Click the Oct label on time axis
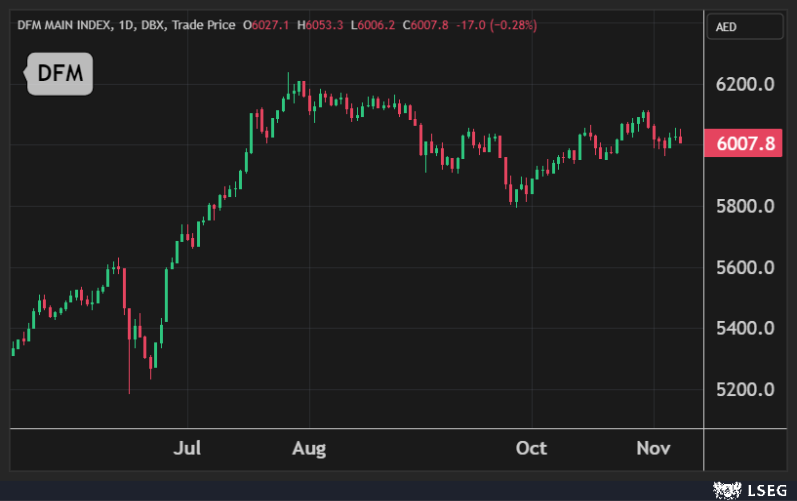Screen dimensions: 797x501 pos(531,447)
